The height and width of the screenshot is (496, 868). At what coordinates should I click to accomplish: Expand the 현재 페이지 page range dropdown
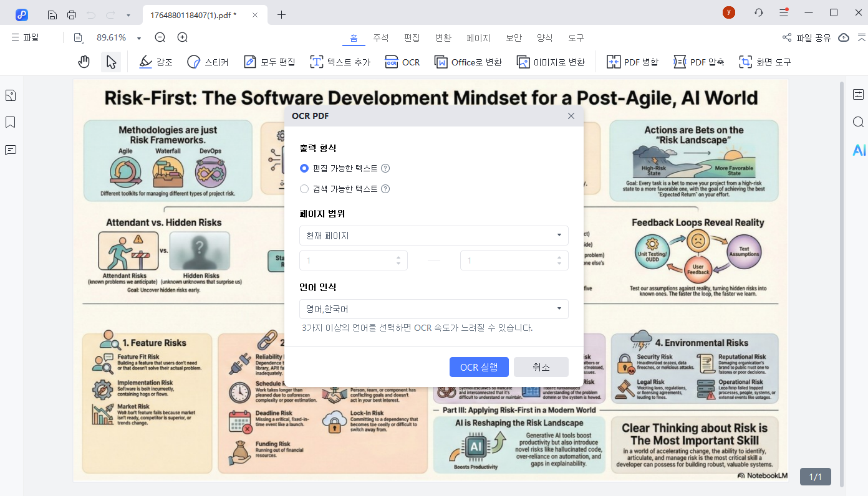[433, 236]
